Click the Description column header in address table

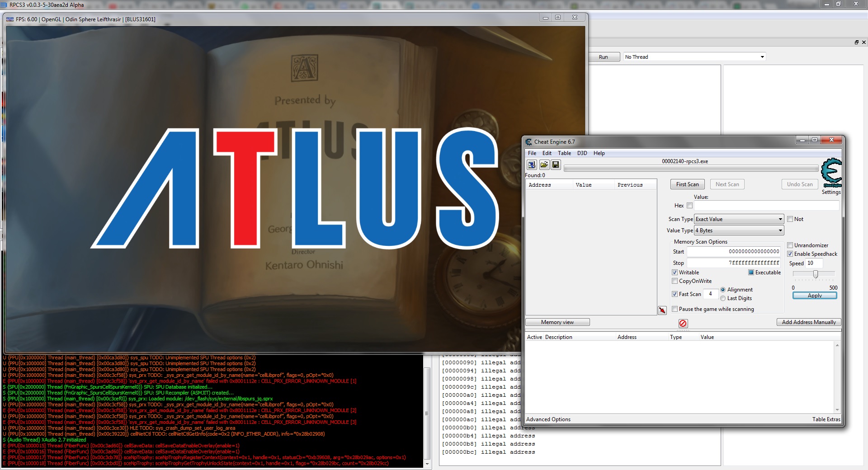(x=580, y=337)
